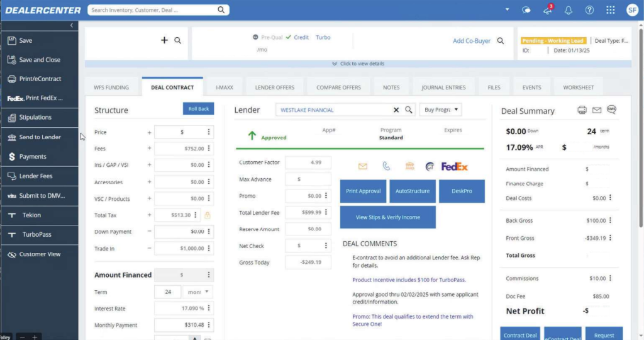Viewport: 644px width, 340px height.
Task: Click the Total Tax lock icon
Action: [208, 215]
